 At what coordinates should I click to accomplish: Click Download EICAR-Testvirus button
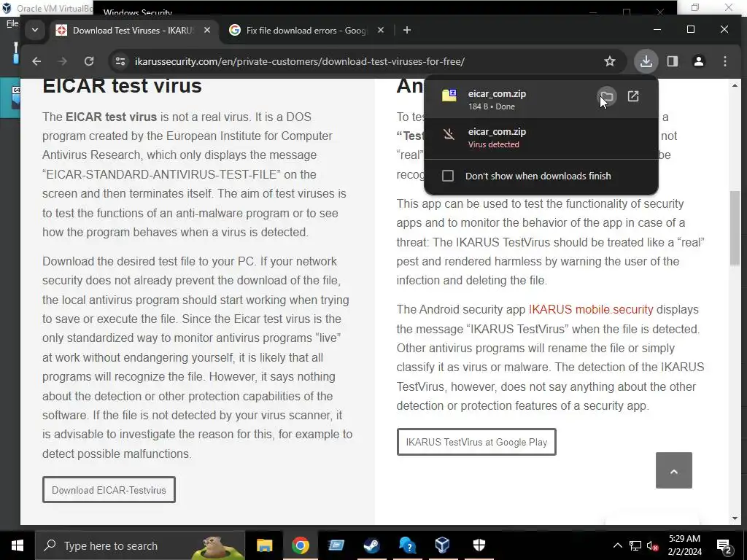109,490
